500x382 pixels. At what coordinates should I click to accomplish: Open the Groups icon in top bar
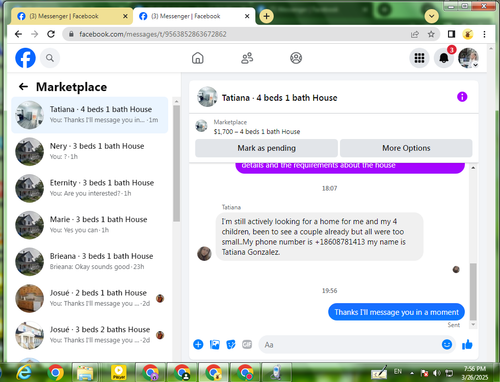[296, 58]
